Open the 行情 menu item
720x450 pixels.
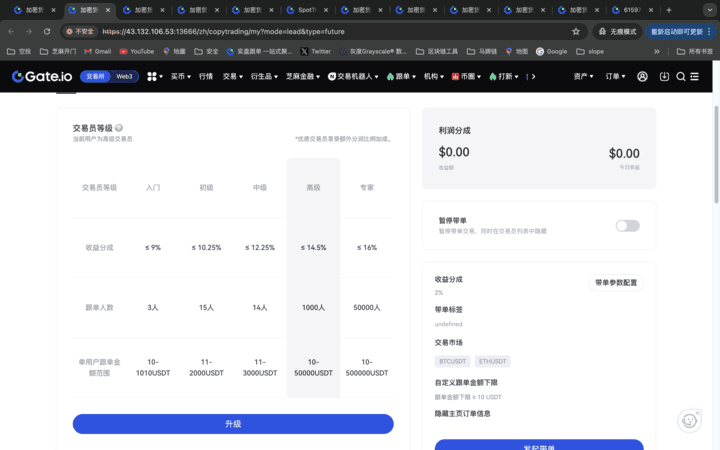(206, 76)
